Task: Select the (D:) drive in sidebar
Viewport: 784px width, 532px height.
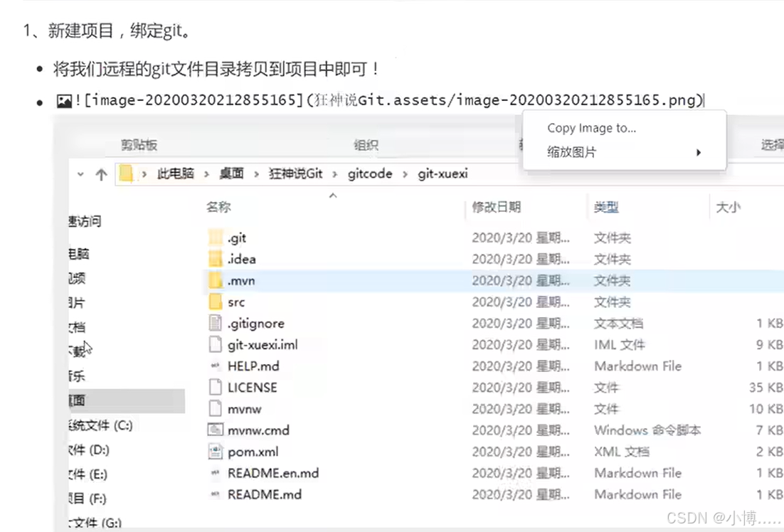Action: tap(89, 450)
